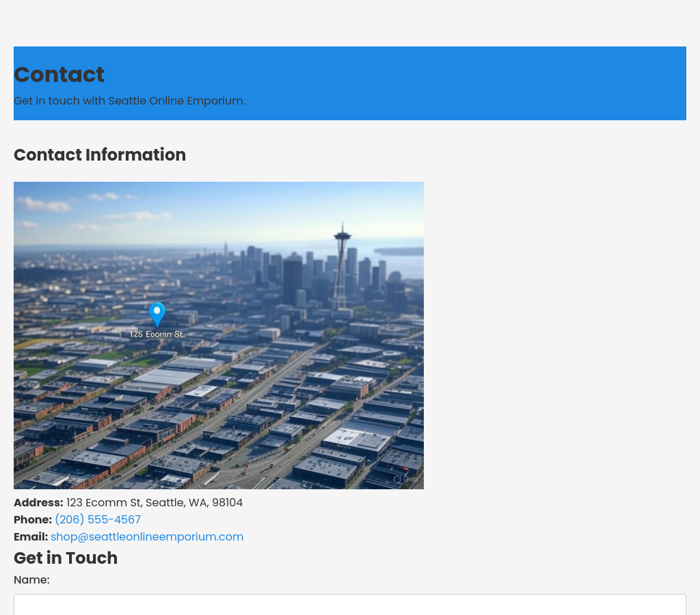This screenshot has width=700, height=615.
Task: Click the "Contact Information" section heading
Action: (x=100, y=155)
